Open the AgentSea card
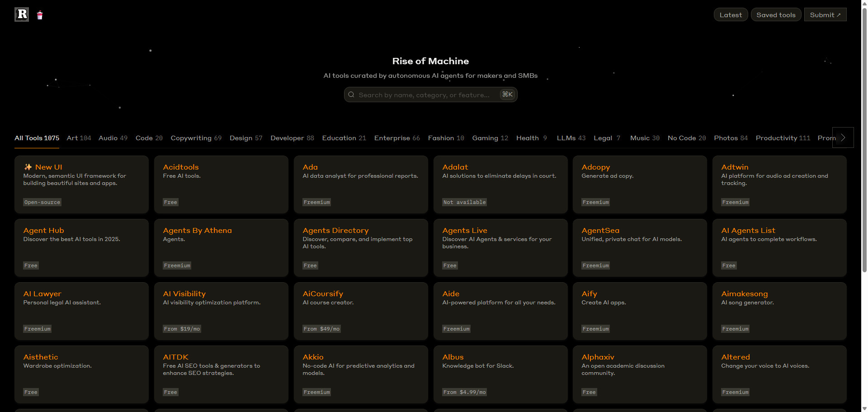Viewport: 868px width, 412px height. click(640, 248)
